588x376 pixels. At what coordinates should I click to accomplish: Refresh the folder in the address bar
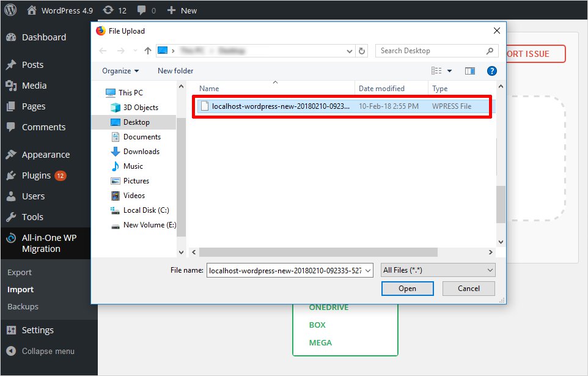pos(362,51)
